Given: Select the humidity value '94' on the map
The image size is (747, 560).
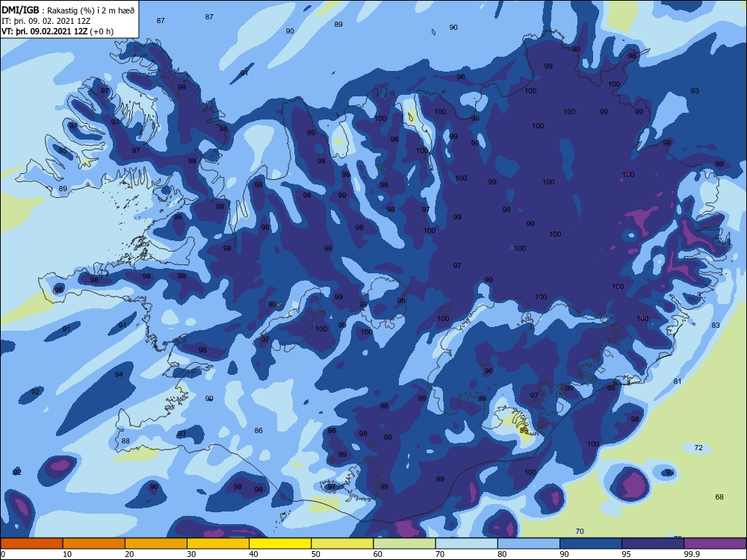Looking at the screenshot, I should pos(119,374).
